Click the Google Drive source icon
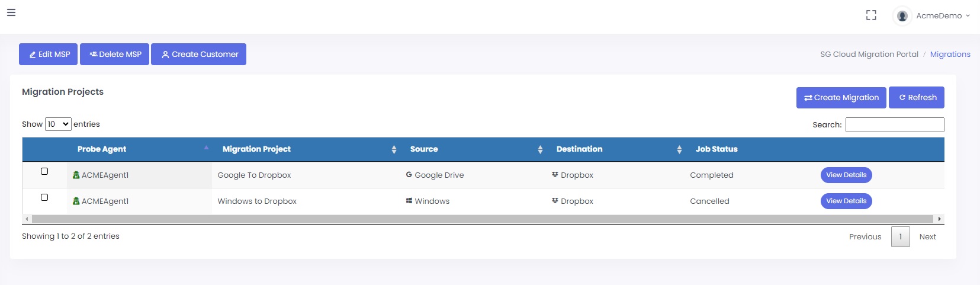This screenshot has height=285, width=980. (409, 175)
